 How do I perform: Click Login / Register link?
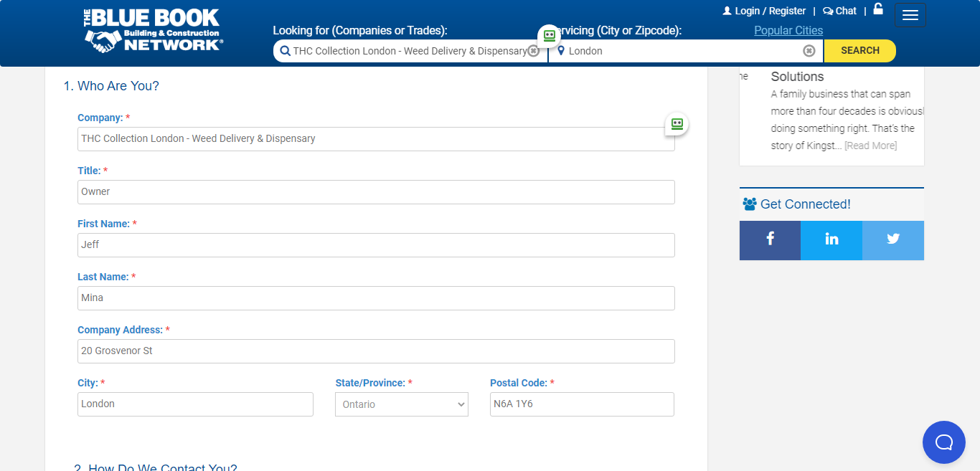pyautogui.click(x=764, y=11)
